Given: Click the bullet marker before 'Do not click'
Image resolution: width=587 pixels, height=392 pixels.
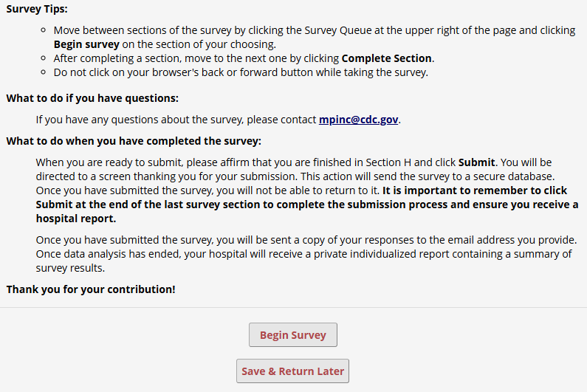Looking at the screenshot, I should point(44,72).
